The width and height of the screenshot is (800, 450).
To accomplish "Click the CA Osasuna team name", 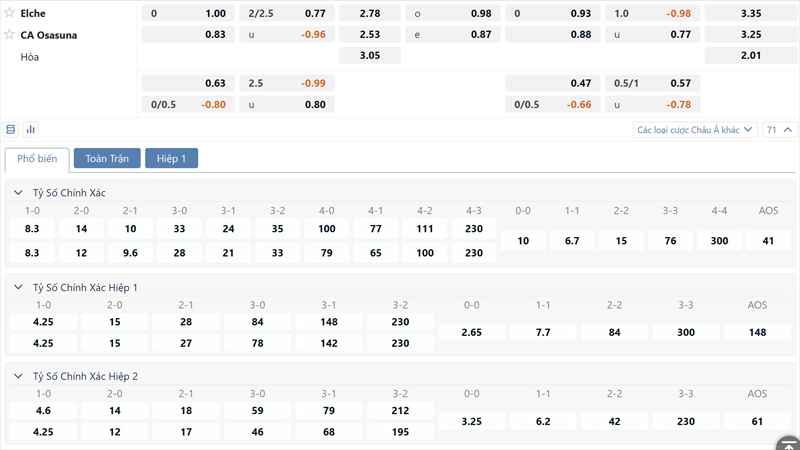I will (x=49, y=35).
